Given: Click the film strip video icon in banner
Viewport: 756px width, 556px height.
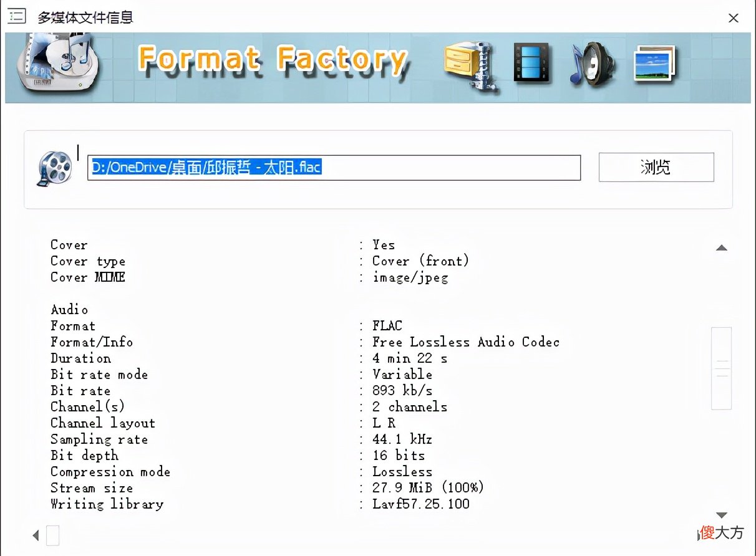Looking at the screenshot, I should pyautogui.click(x=531, y=63).
